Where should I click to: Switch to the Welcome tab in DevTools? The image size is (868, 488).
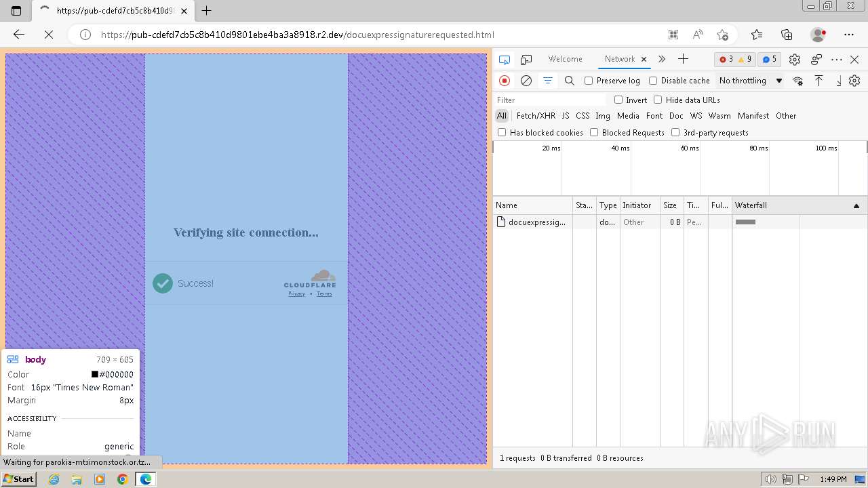pos(566,59)
